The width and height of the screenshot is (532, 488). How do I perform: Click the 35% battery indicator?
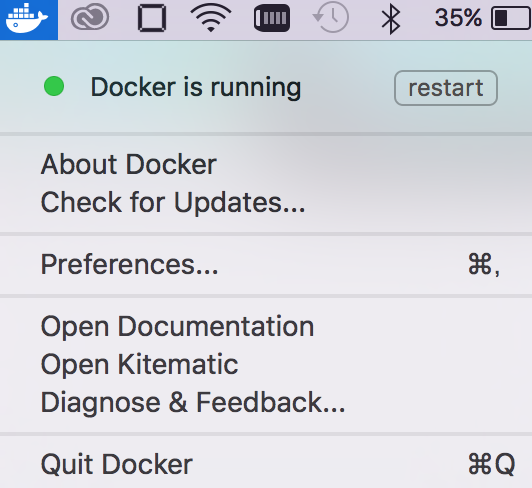482,18
